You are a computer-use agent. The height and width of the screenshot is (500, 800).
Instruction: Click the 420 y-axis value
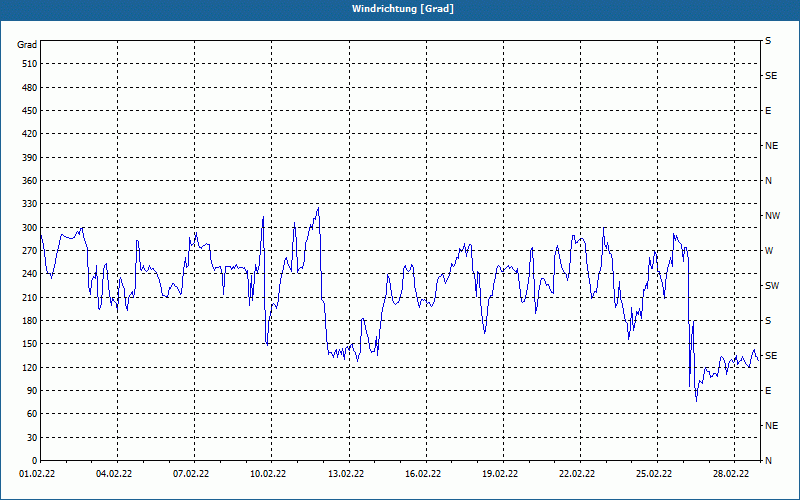tap(29, 134)
